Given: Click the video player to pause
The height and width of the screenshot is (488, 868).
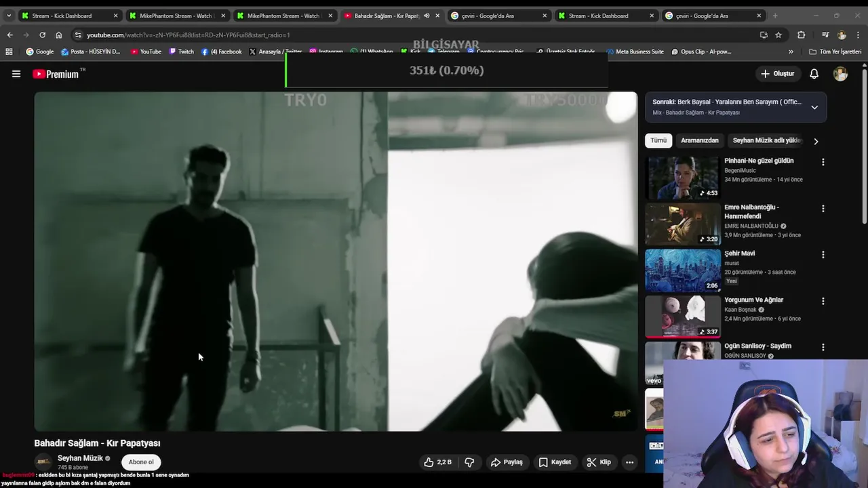Looking at the screenshot, I should tap(336, 261).
